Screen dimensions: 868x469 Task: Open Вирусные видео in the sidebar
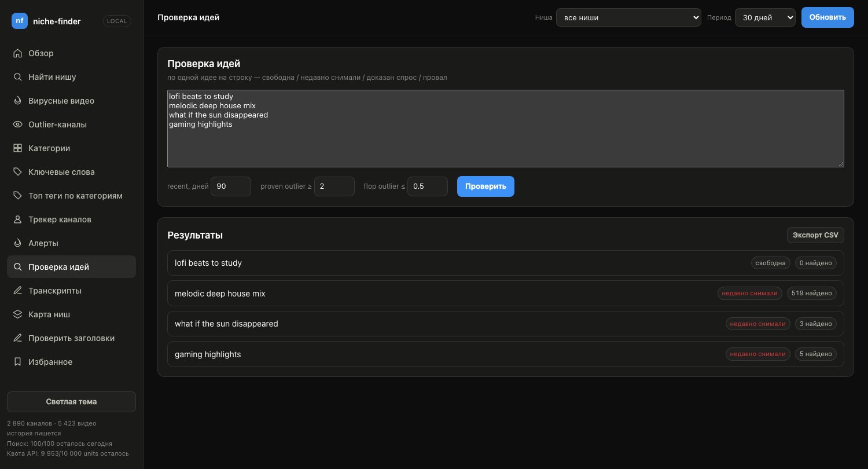pos(71,101)
